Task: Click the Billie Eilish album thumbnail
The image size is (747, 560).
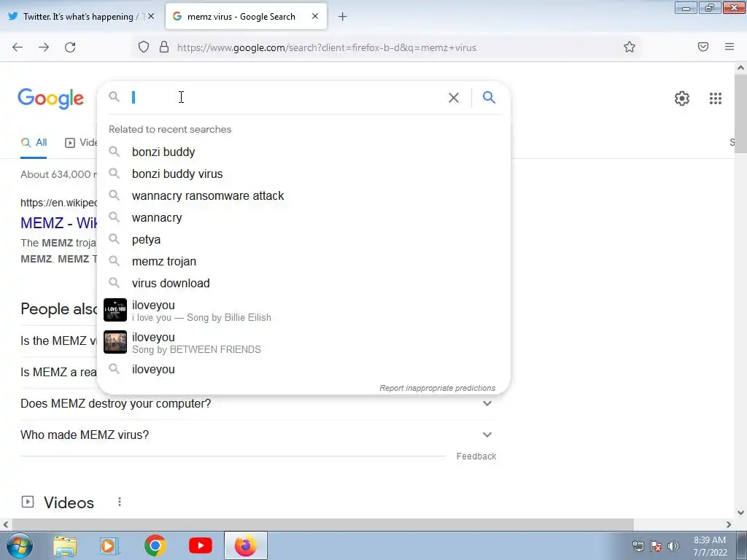Action: click(x=115, y=310)
